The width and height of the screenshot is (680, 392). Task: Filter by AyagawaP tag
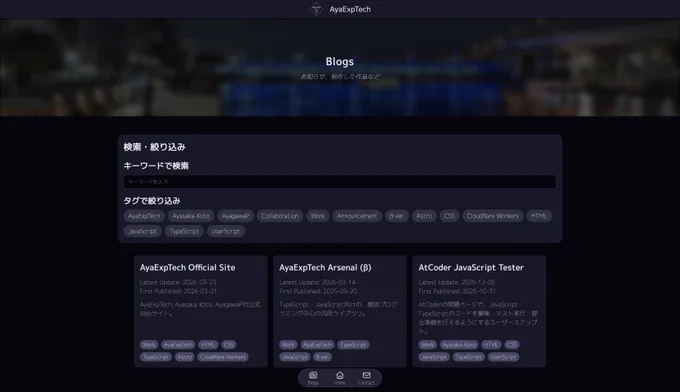tap(235, 216)
